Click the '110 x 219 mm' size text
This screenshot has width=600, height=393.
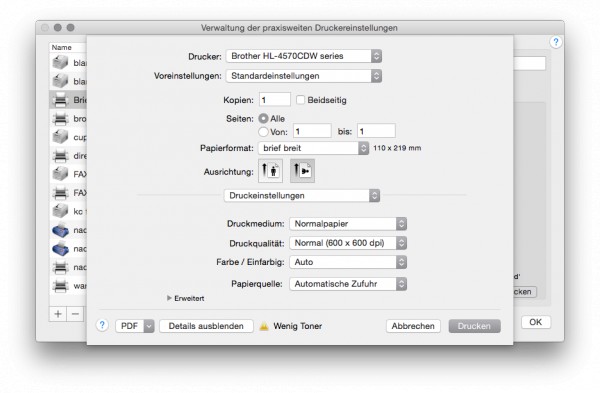coord(397,148)
